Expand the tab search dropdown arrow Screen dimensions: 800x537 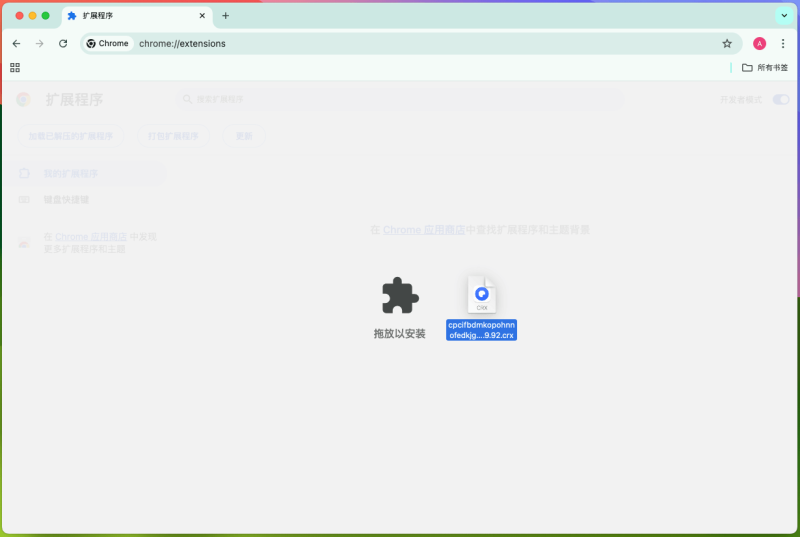pyautogui.click(x=784, y=16)
